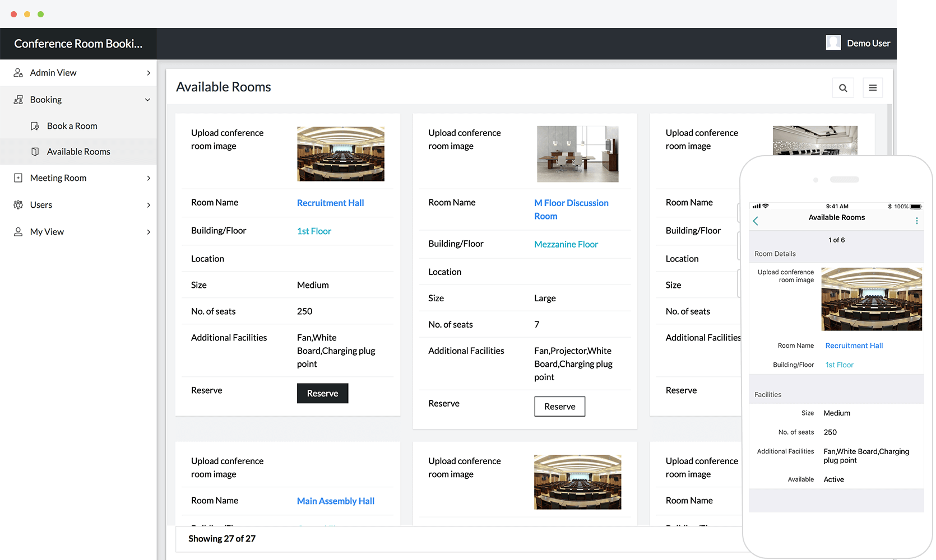Open the M Floor Discussion Room link
The height and width of the screenshot is (560, 936).
(x=571, y=209)
